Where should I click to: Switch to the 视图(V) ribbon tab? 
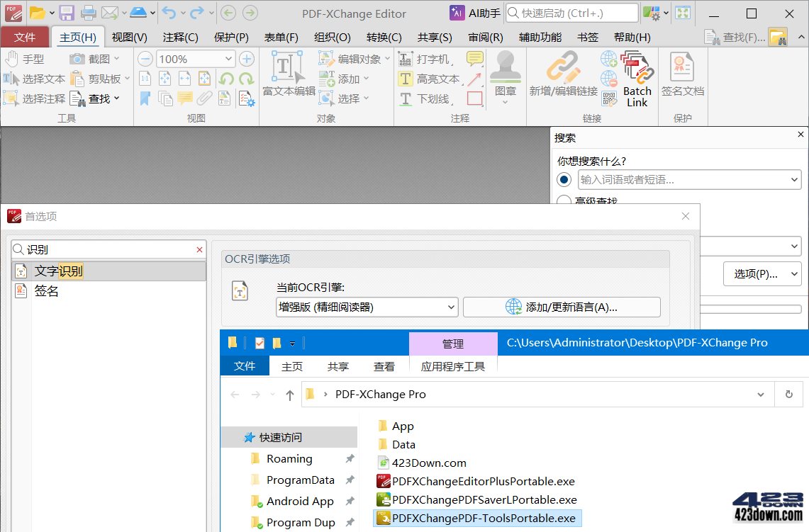coord(130,37)
